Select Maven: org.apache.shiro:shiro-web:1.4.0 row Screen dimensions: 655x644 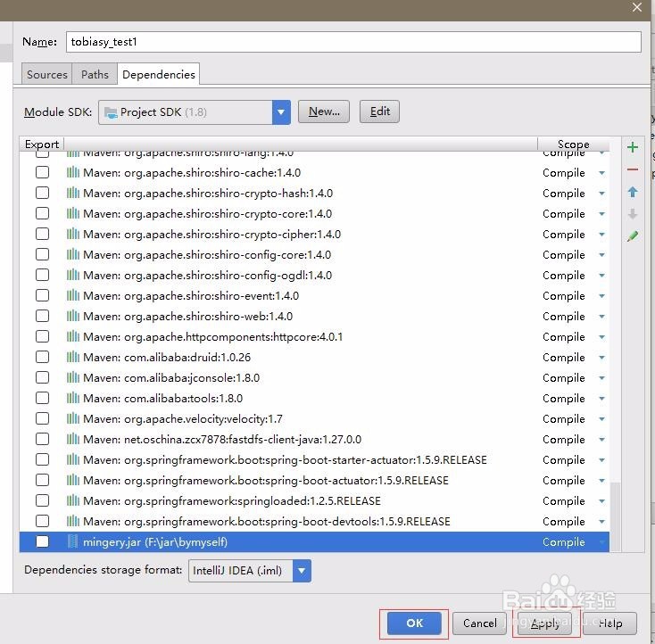314,316
